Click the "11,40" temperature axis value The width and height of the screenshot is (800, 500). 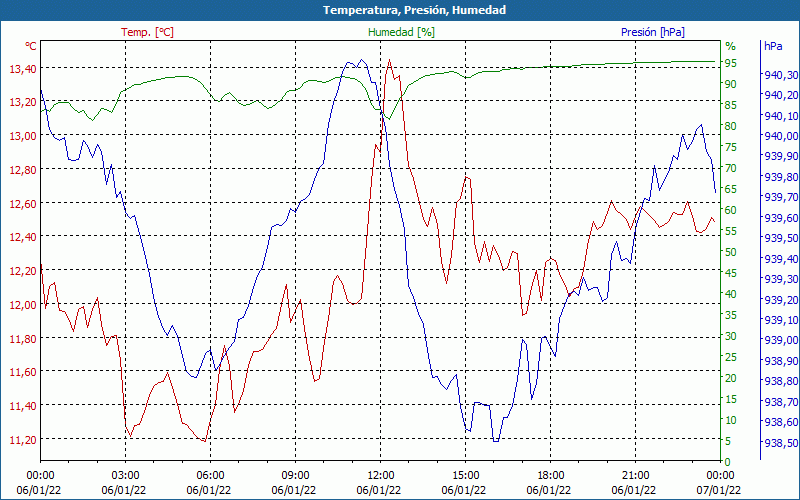pyautogui.click(x=23, y=406)
